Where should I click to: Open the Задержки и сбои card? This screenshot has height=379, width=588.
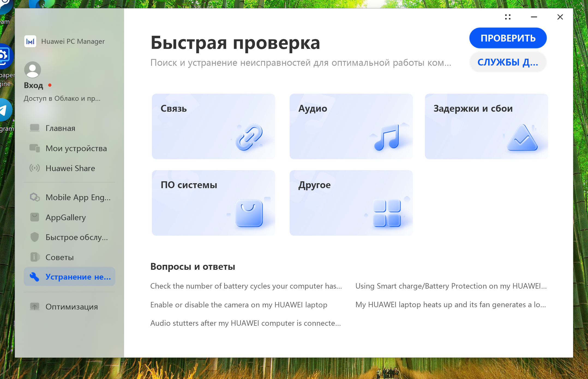[x=486, y=126]
